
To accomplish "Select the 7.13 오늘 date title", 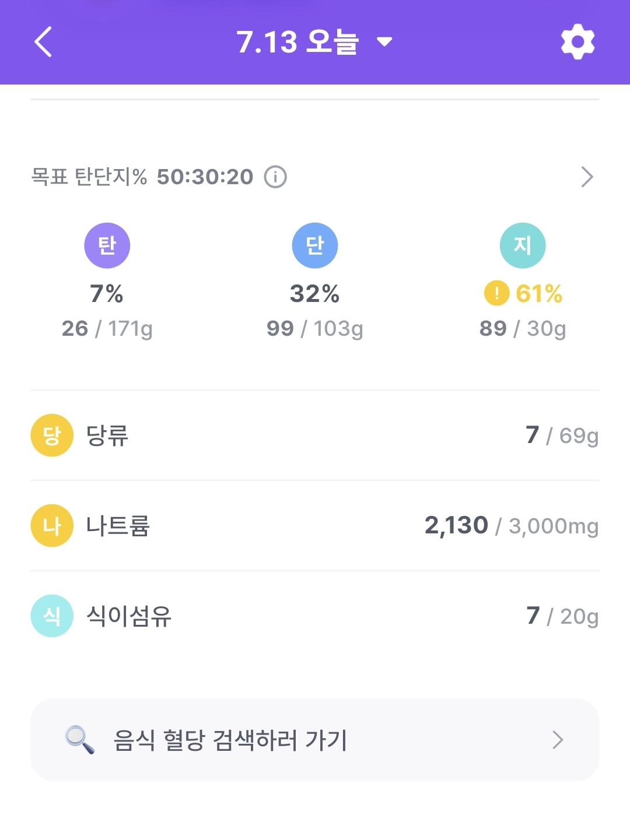I will point(297,42).
